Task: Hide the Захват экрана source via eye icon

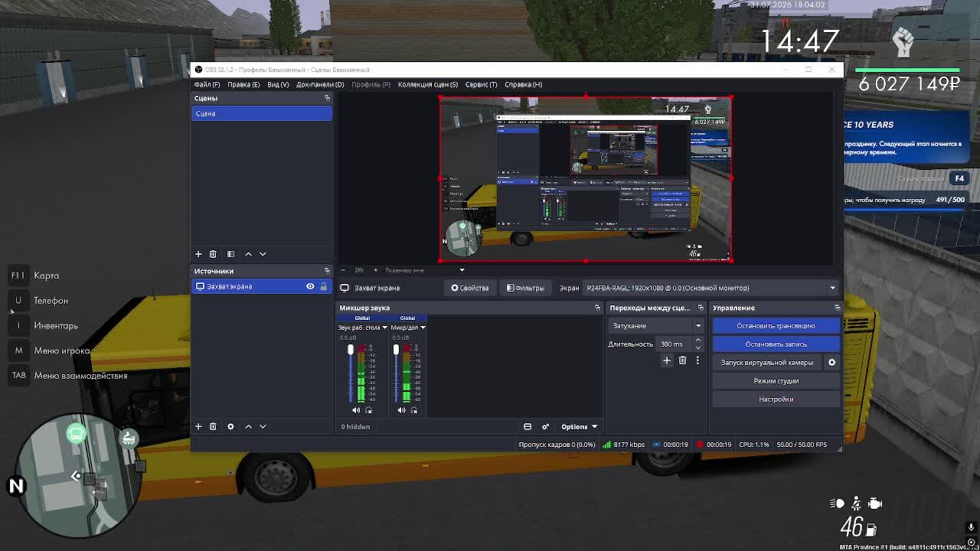Action: click(310, 286)
